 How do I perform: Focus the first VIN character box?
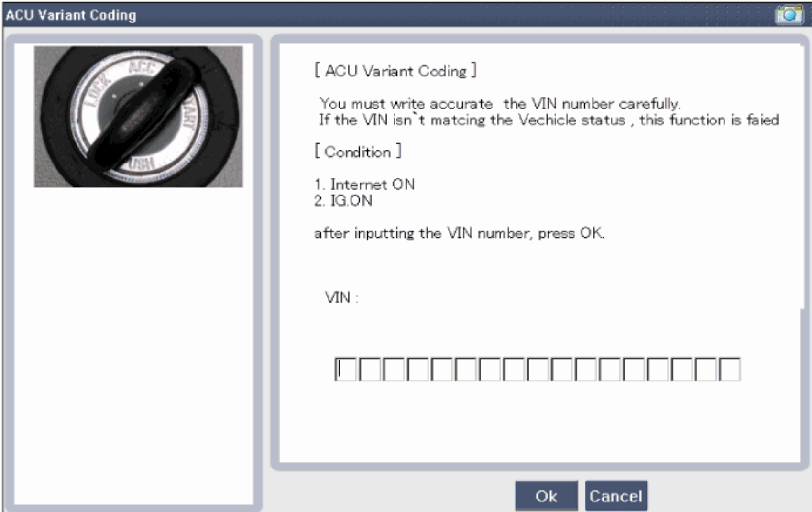pyautogui.click(x=345, y=369)
